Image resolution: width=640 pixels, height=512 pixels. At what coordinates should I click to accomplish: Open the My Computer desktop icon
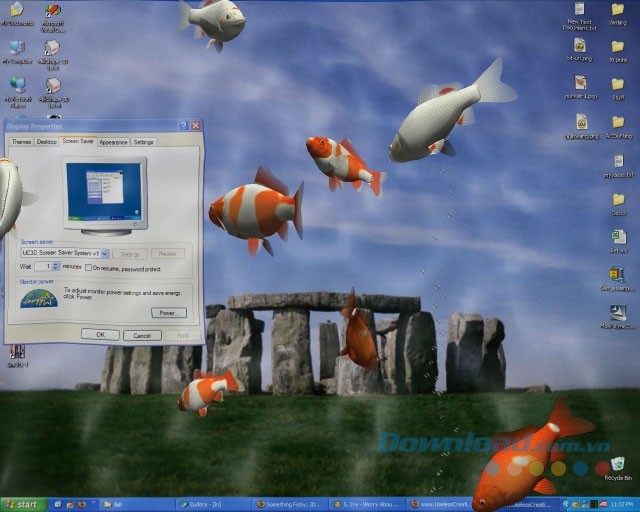(x=17, y=49)
